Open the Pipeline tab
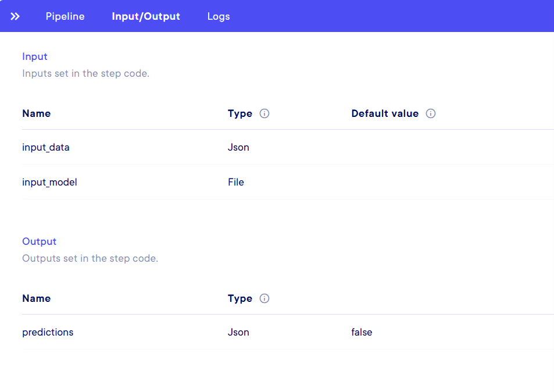The height and width of the screenshot is (392, 554). pos(65,16)
